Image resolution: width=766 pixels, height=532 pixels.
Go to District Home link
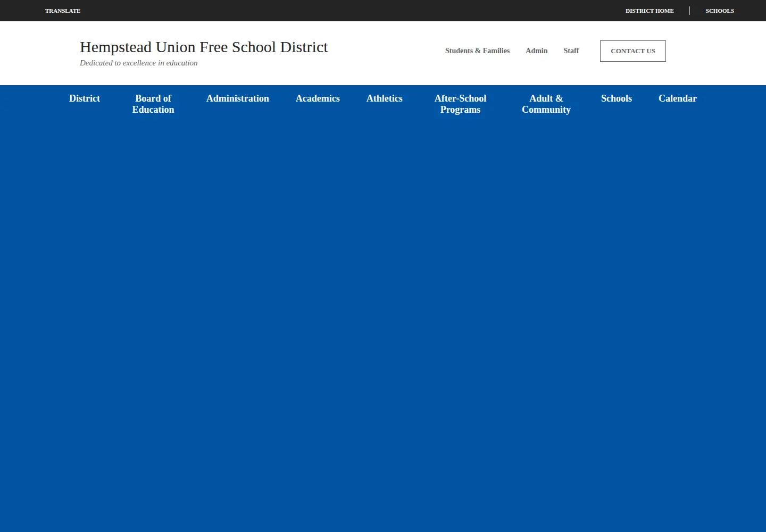coord(650,11)
